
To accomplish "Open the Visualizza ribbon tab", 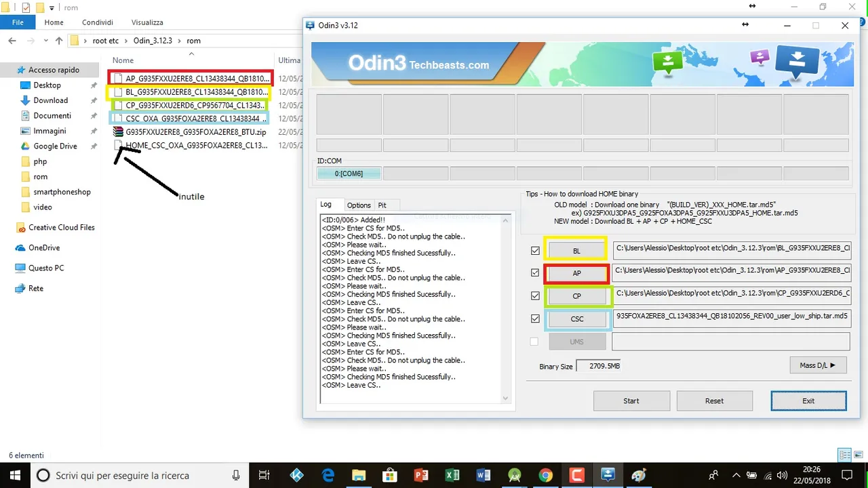I will pos(147,22).
